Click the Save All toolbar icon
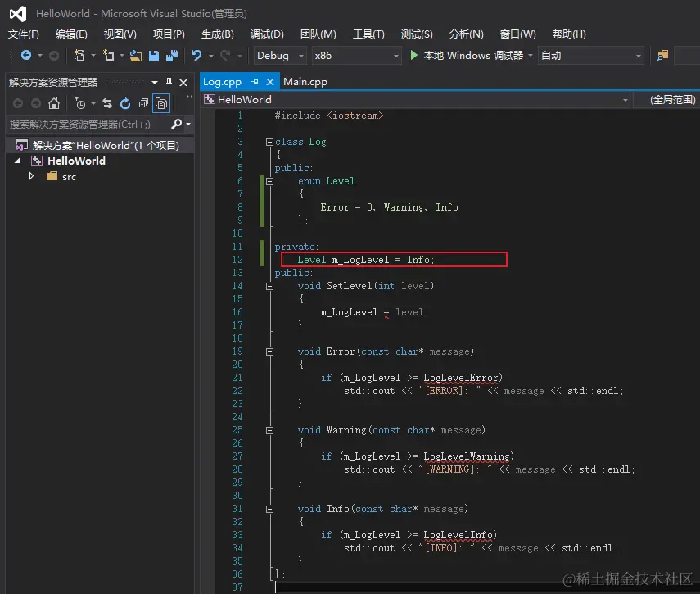Screen dimensions: 700x594 point(171,56)
